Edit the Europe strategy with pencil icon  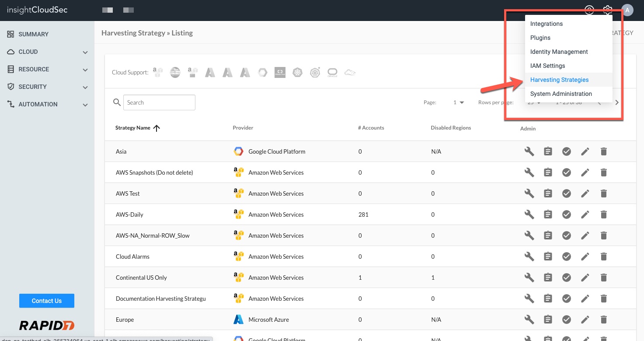tap(585, 320)
